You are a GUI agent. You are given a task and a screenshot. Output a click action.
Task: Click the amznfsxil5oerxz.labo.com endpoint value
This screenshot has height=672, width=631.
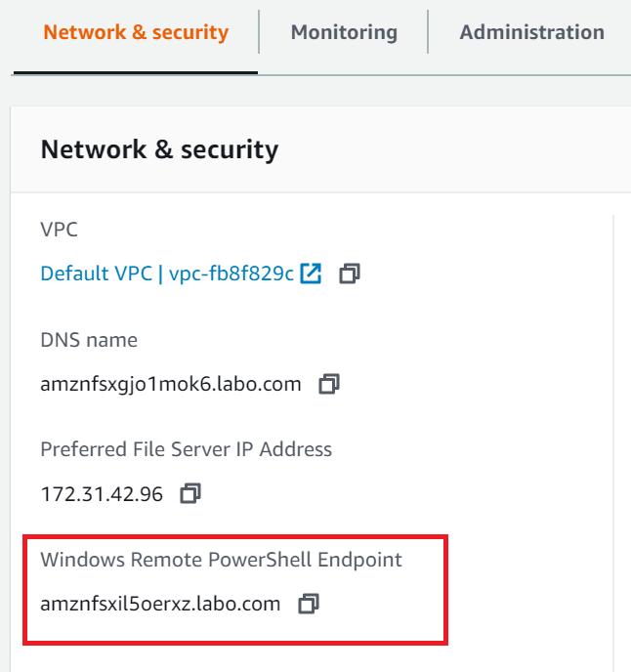[x=160, y=604]
